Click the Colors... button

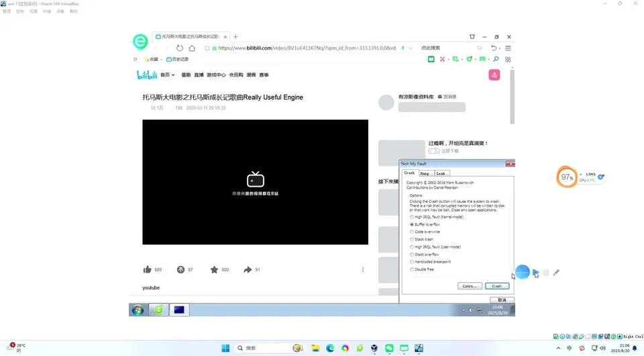tap(470, 286)
